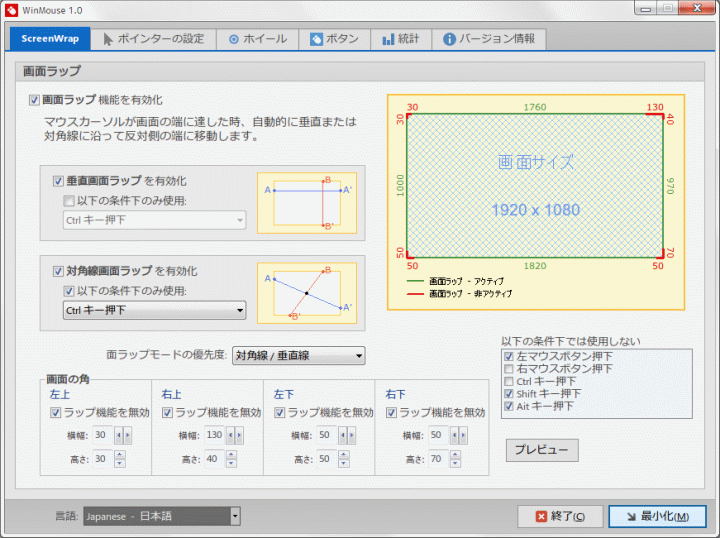Screen dimensions: 720x538
Task: Increase 左下 横幅 with right arrow
Action: [352, 435]
